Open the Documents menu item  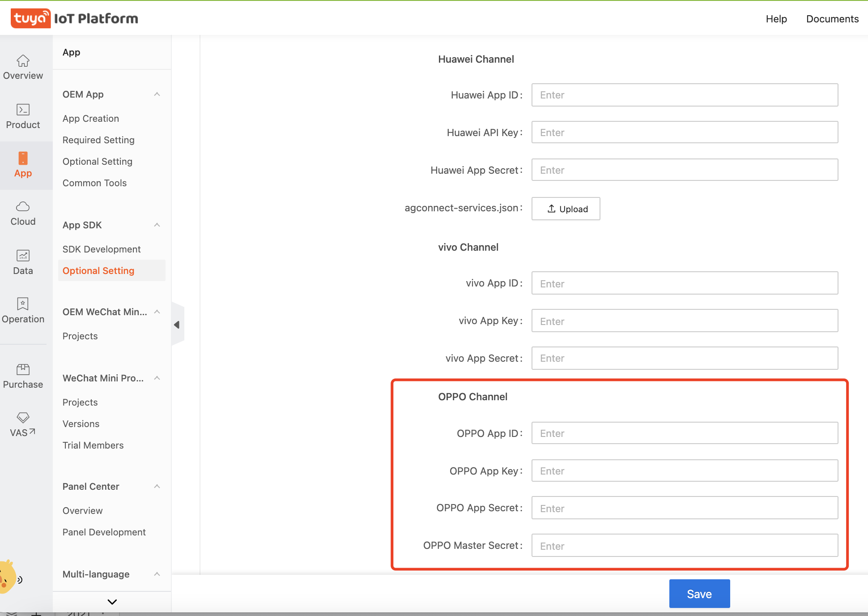tap(832, 19)
